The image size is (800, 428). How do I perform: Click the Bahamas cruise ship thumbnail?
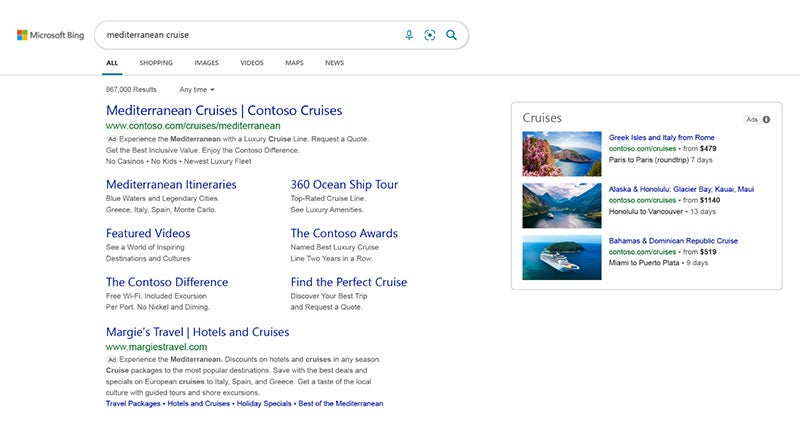pyautogui.click(x=562, y=257)
